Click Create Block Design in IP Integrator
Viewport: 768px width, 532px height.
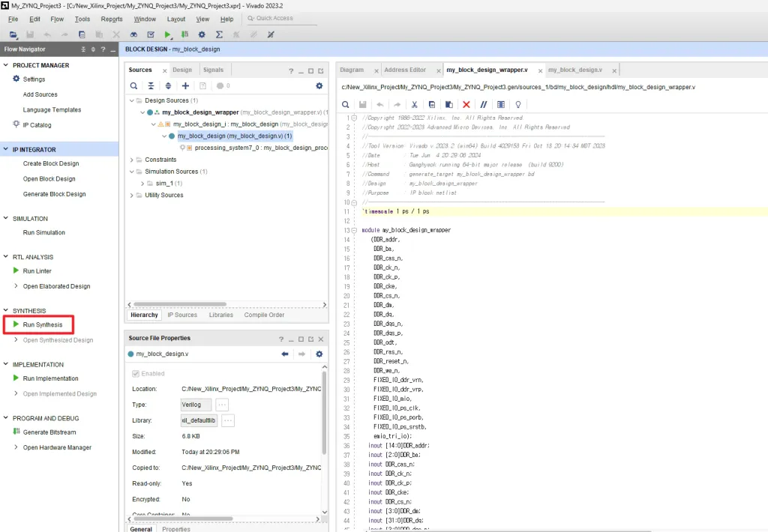[x=50, y=163]
